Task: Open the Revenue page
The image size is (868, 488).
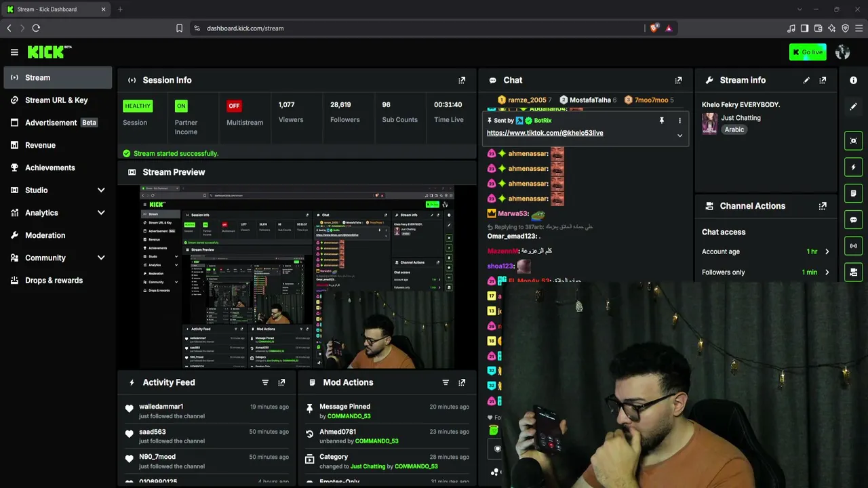Action: (x=58, y=145)
